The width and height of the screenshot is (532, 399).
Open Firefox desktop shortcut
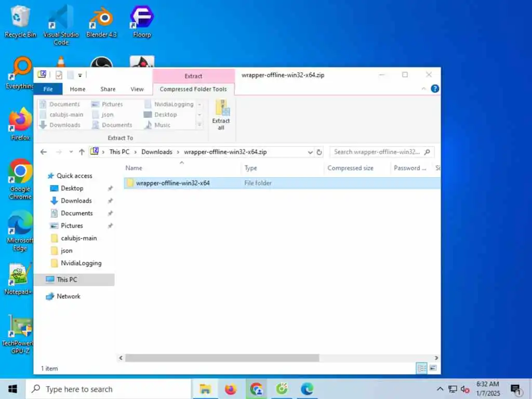point(20,124)
